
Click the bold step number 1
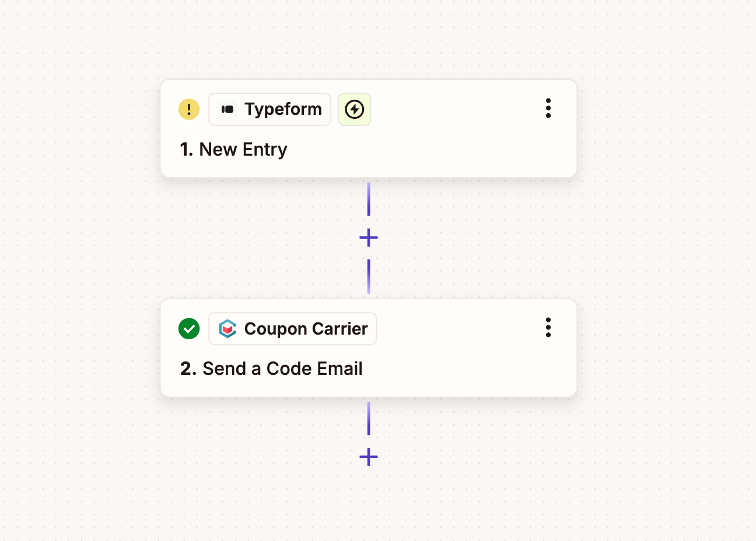pos(186,150)
